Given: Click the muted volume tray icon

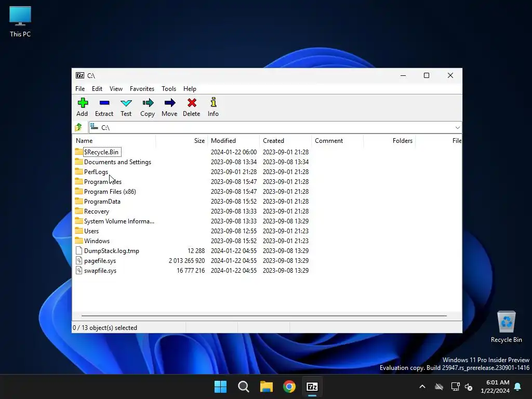Looking at the screenshot, I should [x=469, y=387].
